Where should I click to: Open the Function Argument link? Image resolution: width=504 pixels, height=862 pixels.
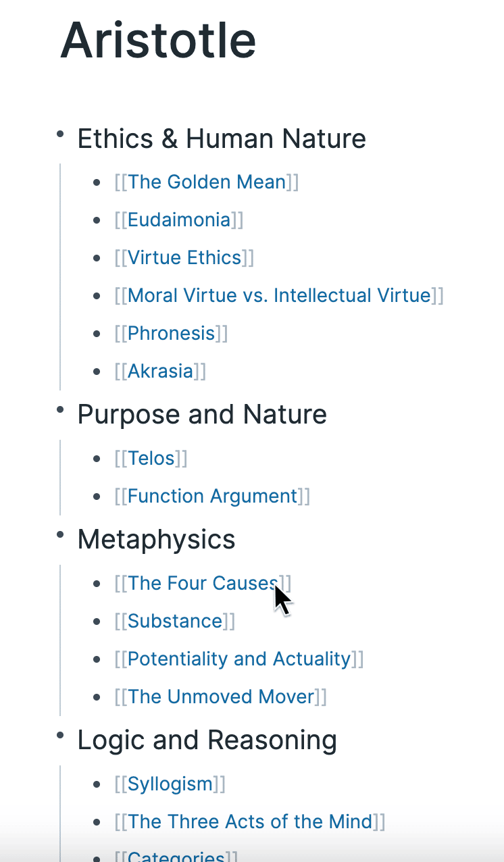(213, 496)
